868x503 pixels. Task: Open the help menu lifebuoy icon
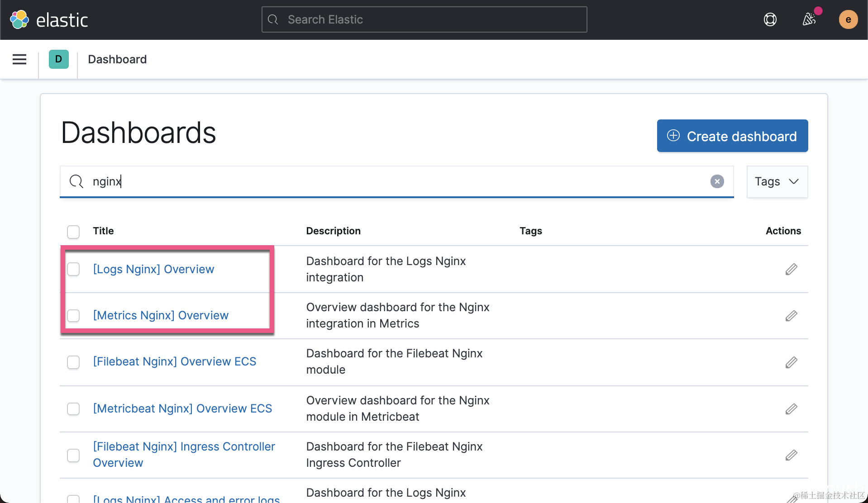770,19
